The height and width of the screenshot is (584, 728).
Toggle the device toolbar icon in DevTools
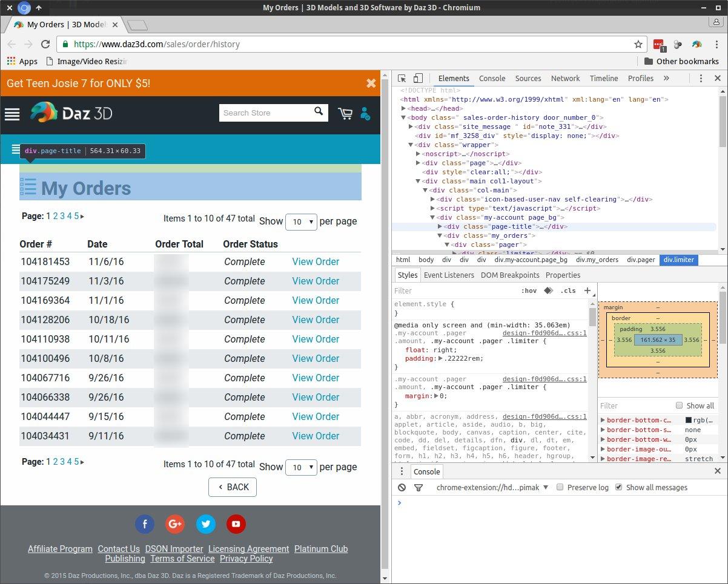tap(418, 79)
